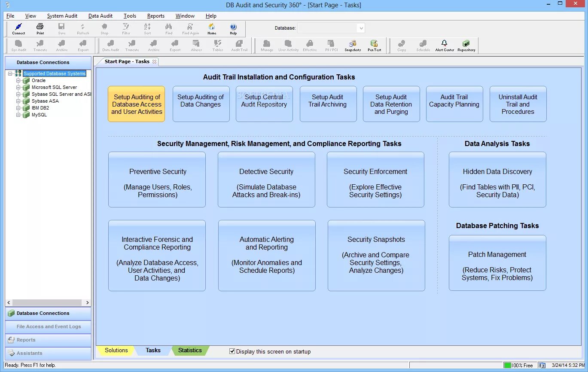Open the Data Audit menu
Screen dimensions: 588x372
(101, 16)
